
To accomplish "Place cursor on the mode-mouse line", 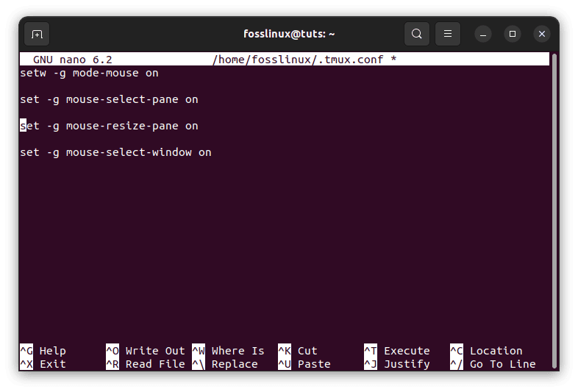I will point(89,73).
